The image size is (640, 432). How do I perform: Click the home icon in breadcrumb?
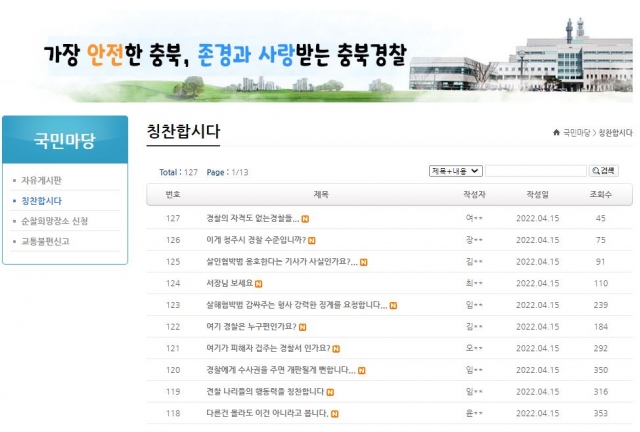(556, 132)
